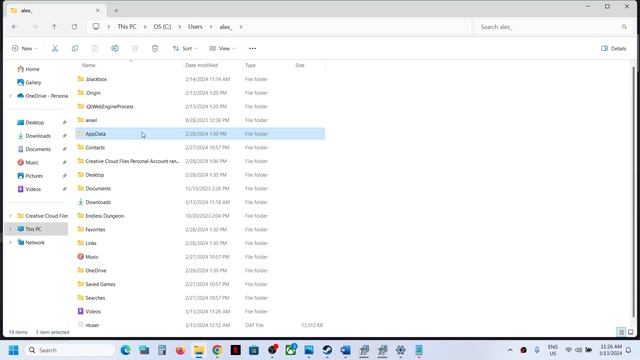Select the OneDrive folder in file list
The image size is (640, 360).
click(200, 271)
